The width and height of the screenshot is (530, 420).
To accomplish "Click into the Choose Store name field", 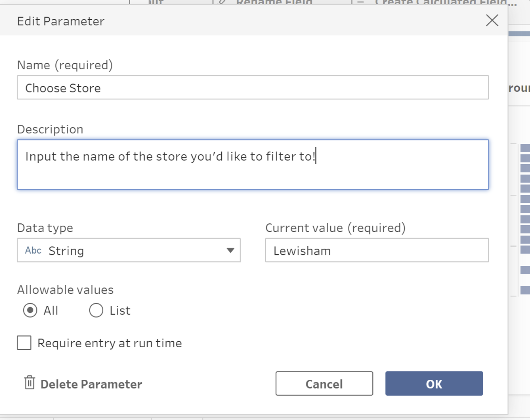I will (253, 88).
